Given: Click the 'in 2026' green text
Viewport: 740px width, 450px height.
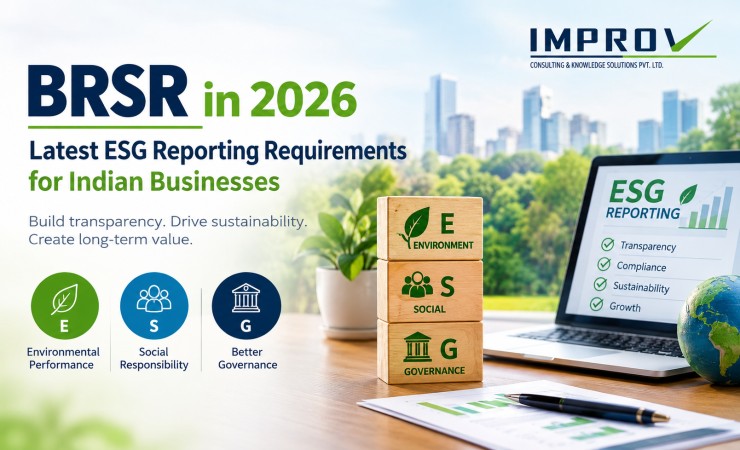Looking at the screenshot, I should click(x=280, y=99).
